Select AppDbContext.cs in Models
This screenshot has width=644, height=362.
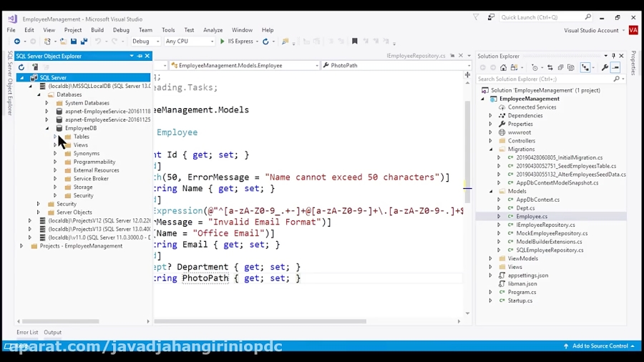(x=537, y=200)
